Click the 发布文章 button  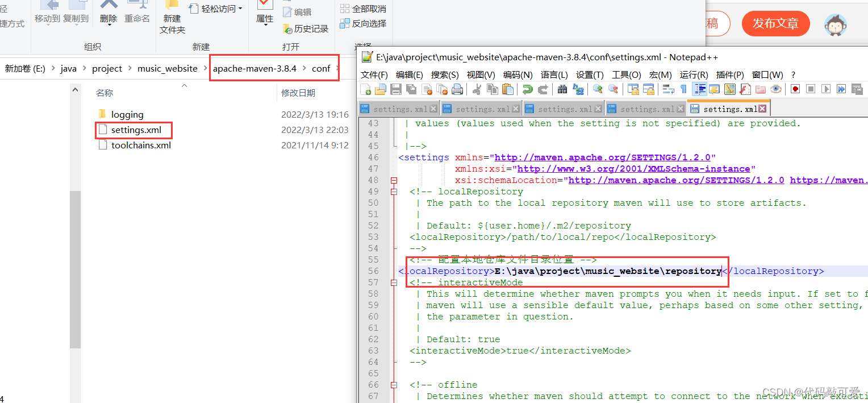click(775, 23)
